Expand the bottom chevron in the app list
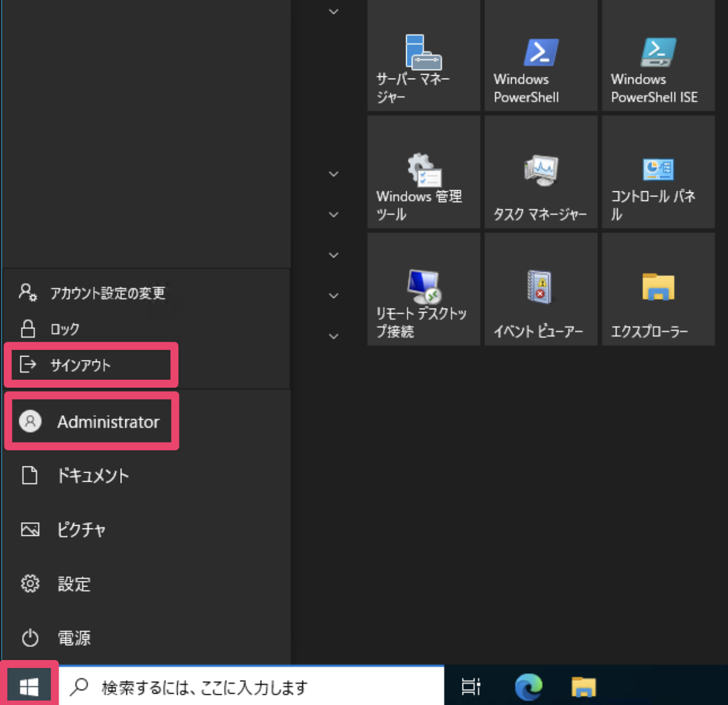This screenshot has height=705, width=728. click(x=333, y=336)
